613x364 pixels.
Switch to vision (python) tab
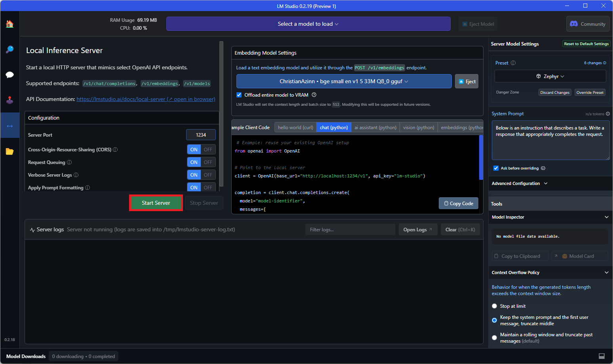tap(419, 128)
